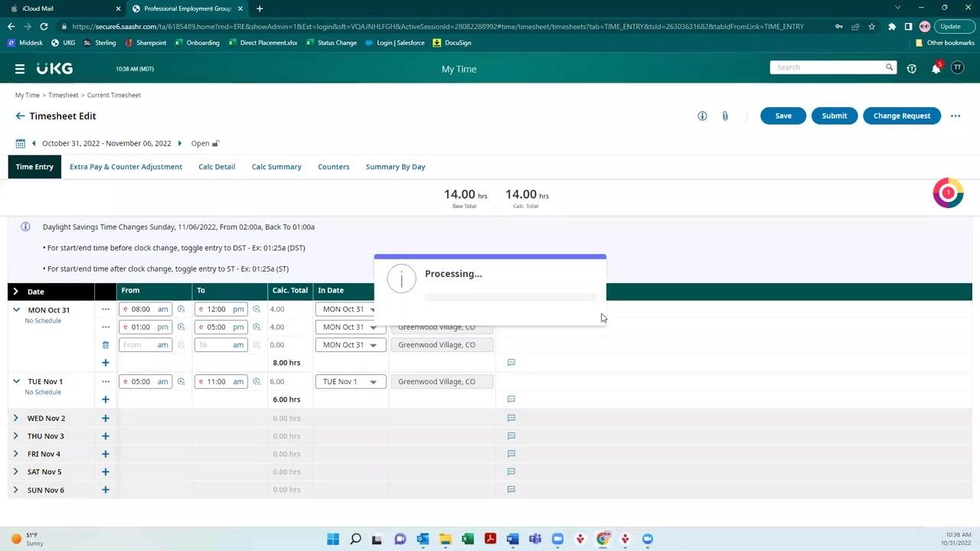Viewport: 980px width, 551px height.
Task: Open the Windows Start menu
Action: (x=333, y=539)
